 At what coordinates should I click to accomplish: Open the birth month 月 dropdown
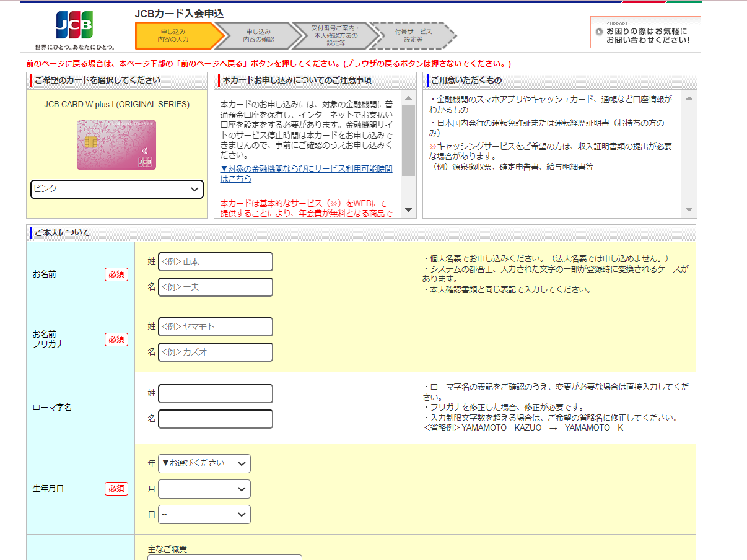click(x=204, y=489)
